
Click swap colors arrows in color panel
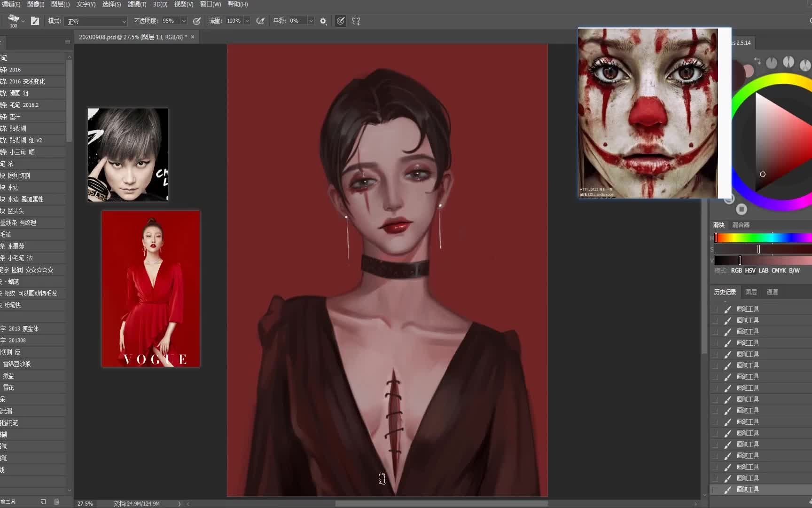757,61
